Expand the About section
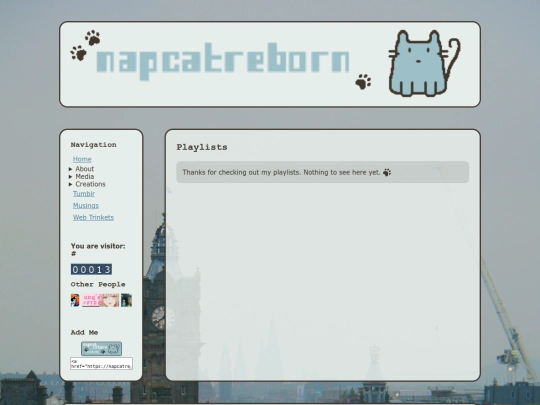The height and width of the screenshot is (405, 540). (x=81, y=169)
